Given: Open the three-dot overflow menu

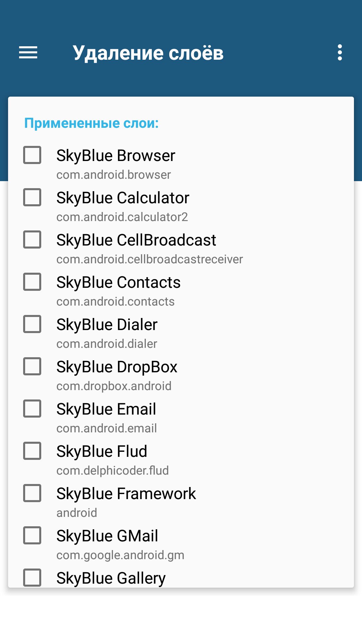Looking at the screenshot, I should click(340, 53).
